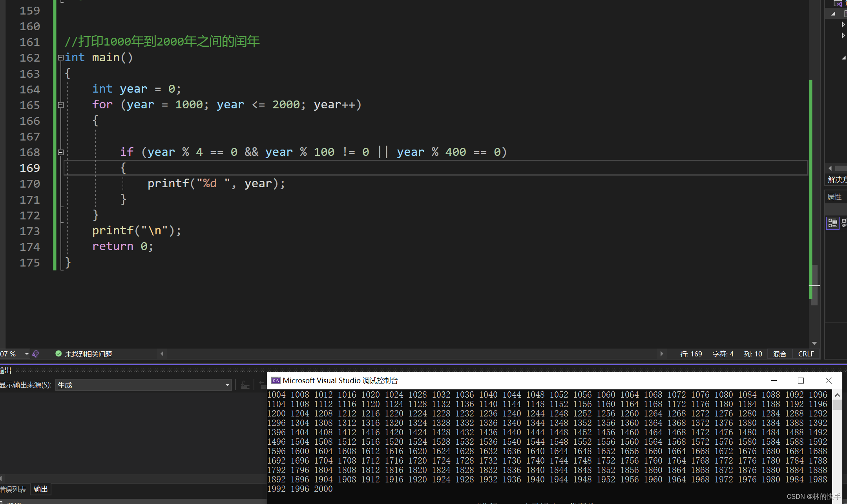Click the debug console scrollbar up arrow
847x504 pixels.
(x=837, y=395)
